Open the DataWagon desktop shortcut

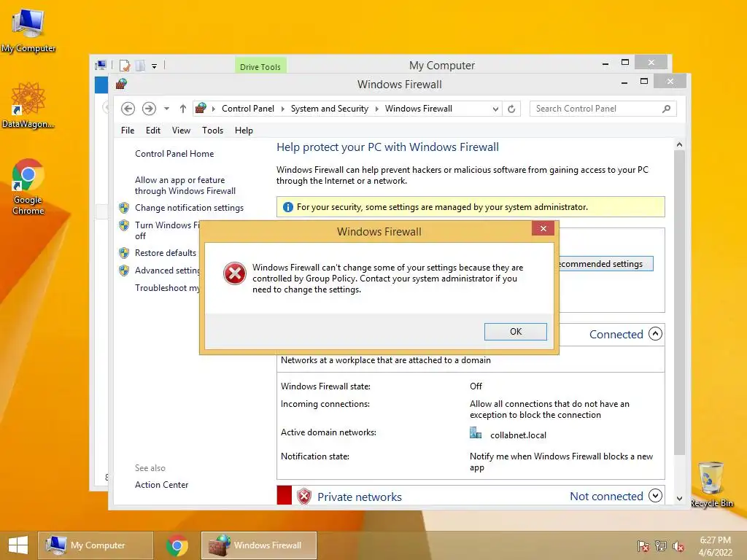(x=28, y=105)
